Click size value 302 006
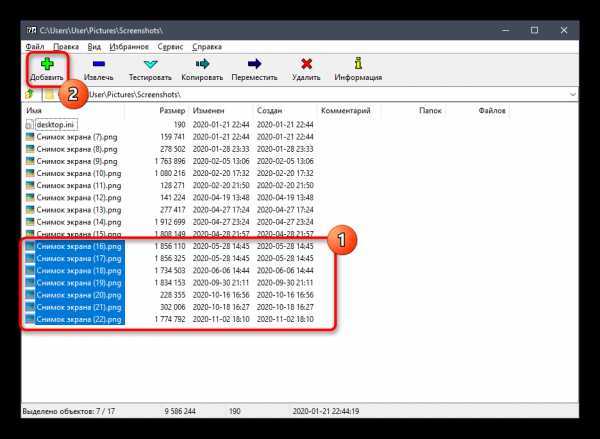Screen dimensions: 600x439 [173, 307]
